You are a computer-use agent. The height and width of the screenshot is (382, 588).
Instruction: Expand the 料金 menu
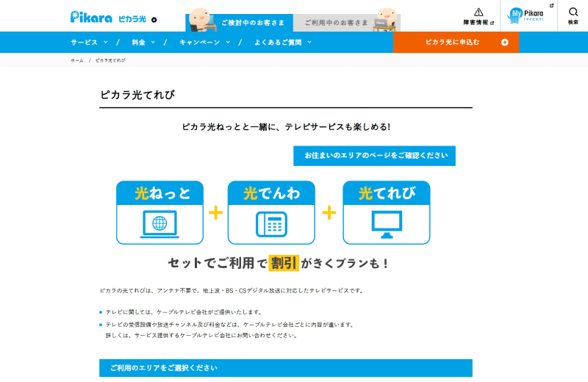[143, 43]
